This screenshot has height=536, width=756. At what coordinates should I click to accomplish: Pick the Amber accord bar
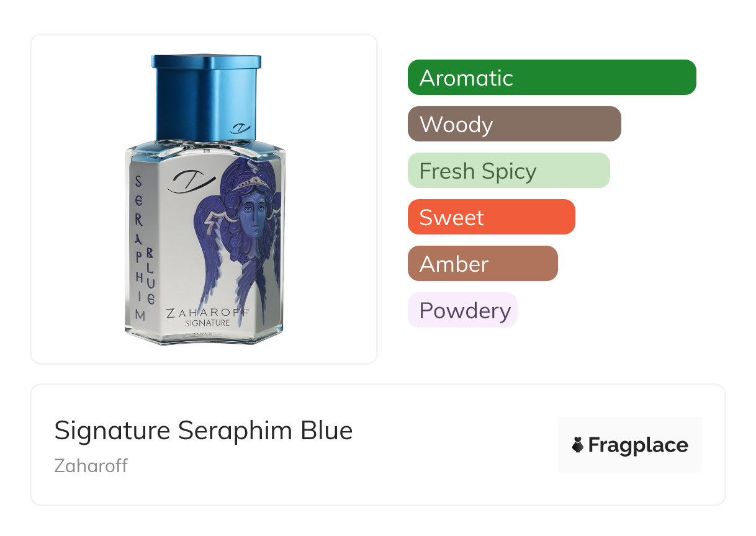click(483, 264)
